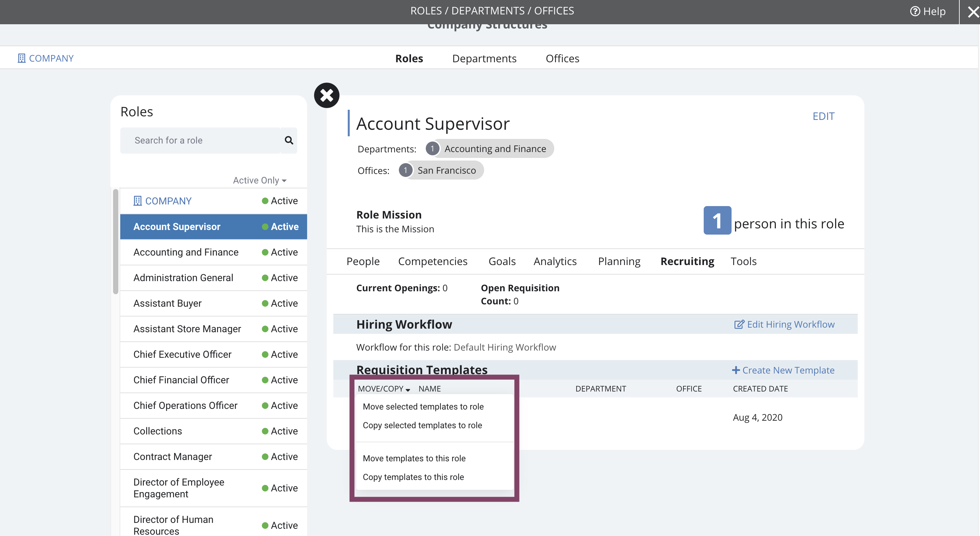Select the Contract Manager role
Screen dimensions: 980x536
coord(213,456)
